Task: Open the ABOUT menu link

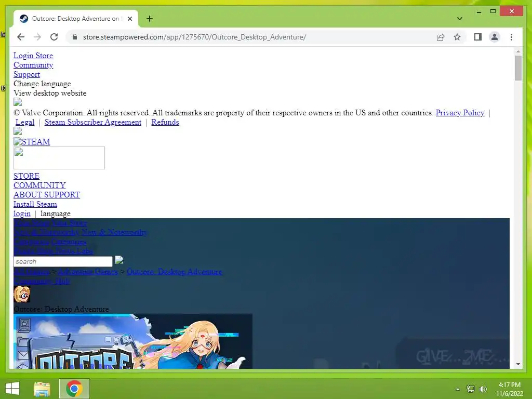Action: [x=28, y=195]
